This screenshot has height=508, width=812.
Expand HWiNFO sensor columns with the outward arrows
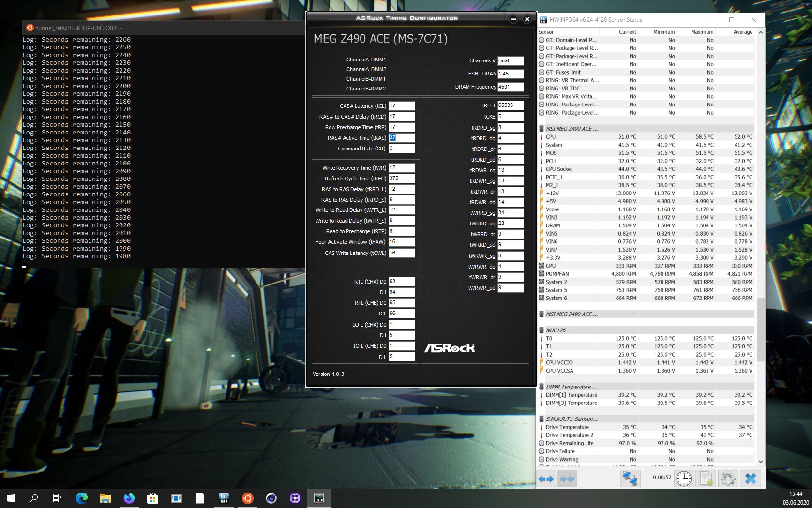(546, 478)
